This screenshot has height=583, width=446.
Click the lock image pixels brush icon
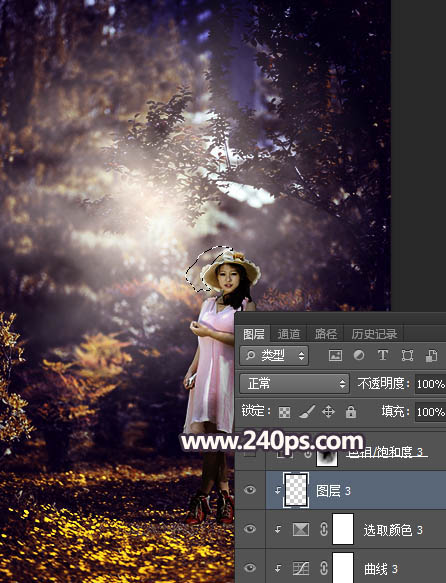point(307,412)
